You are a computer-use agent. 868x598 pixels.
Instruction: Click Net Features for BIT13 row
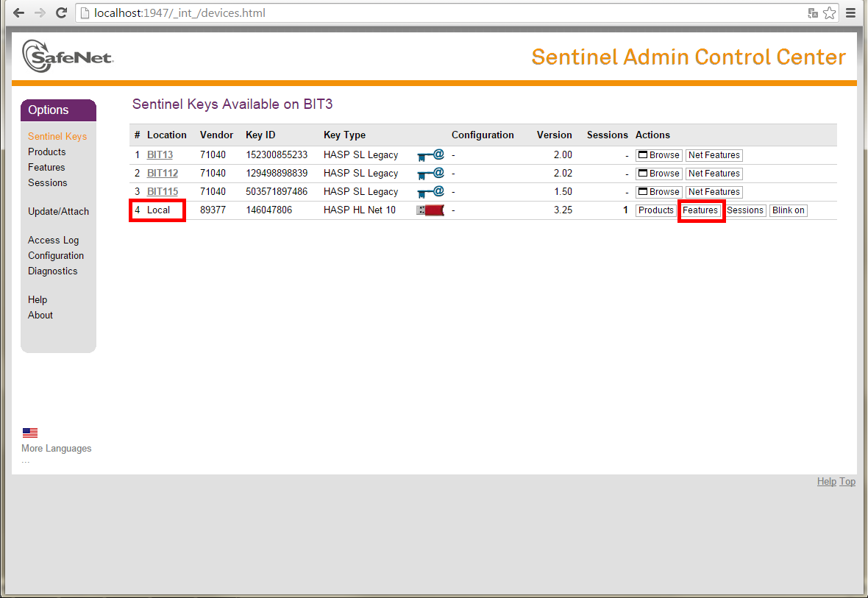click(714, 156)
